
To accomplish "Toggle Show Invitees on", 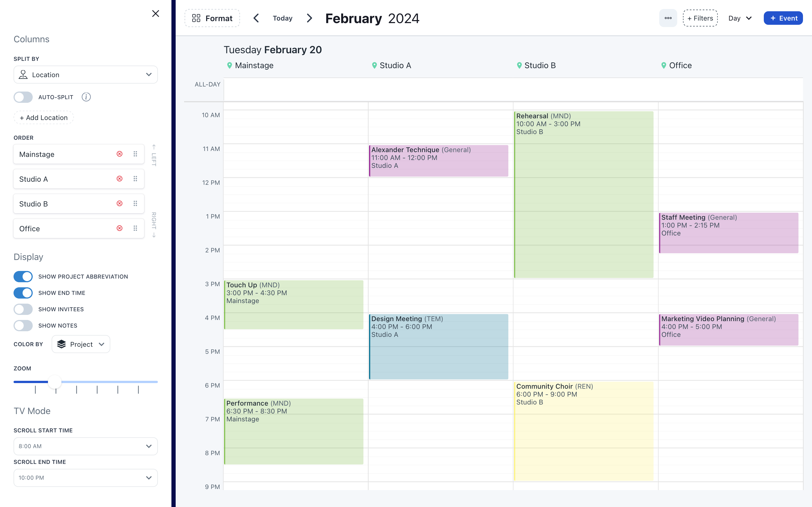I will click(x=23, y=309).
